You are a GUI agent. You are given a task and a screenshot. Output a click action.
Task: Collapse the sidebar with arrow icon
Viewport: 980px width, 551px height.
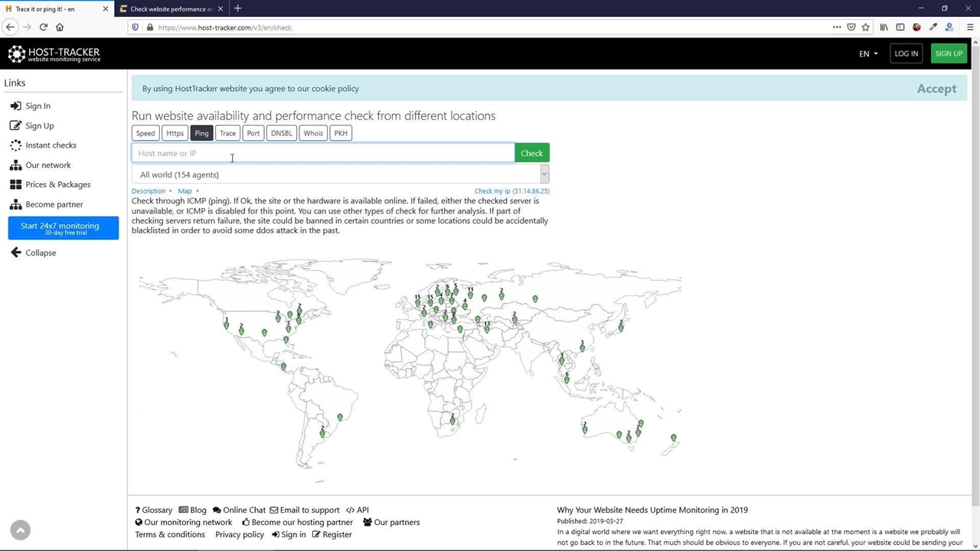pos(15,253)
